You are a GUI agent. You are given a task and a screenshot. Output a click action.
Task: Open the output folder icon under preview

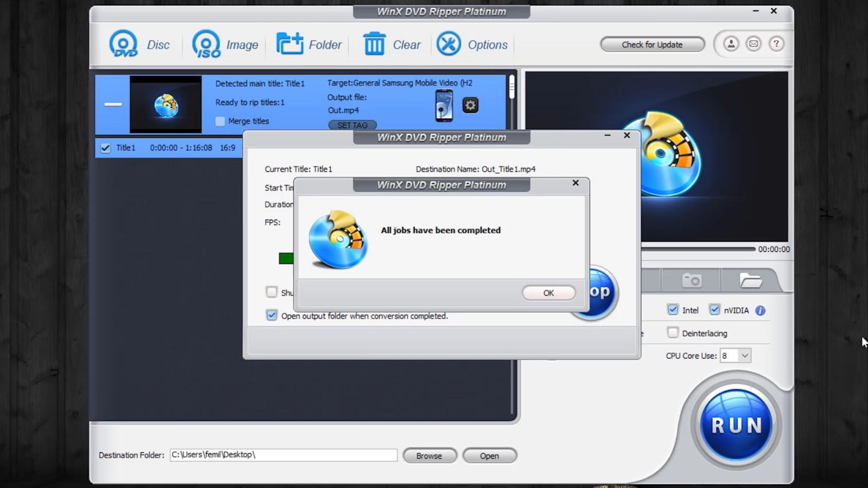(x=751, y=280)
